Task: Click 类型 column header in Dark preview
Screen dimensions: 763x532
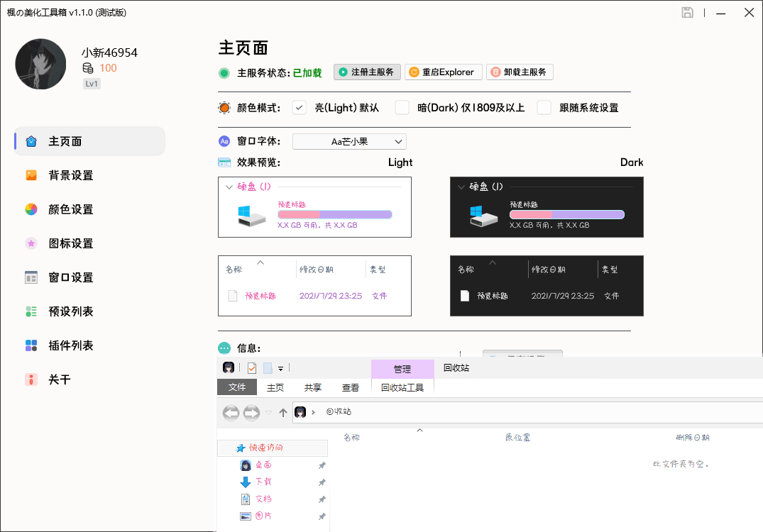Action: coord(610,270)
